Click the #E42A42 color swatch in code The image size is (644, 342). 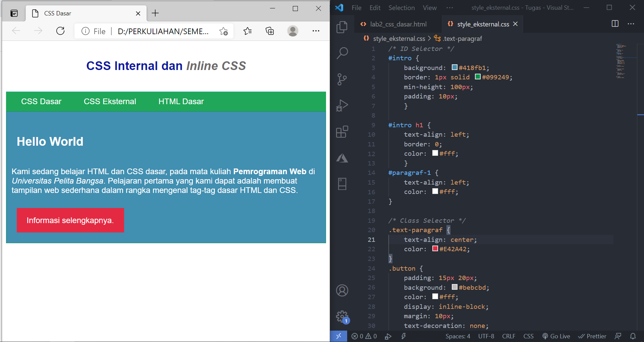click(435, 249)
